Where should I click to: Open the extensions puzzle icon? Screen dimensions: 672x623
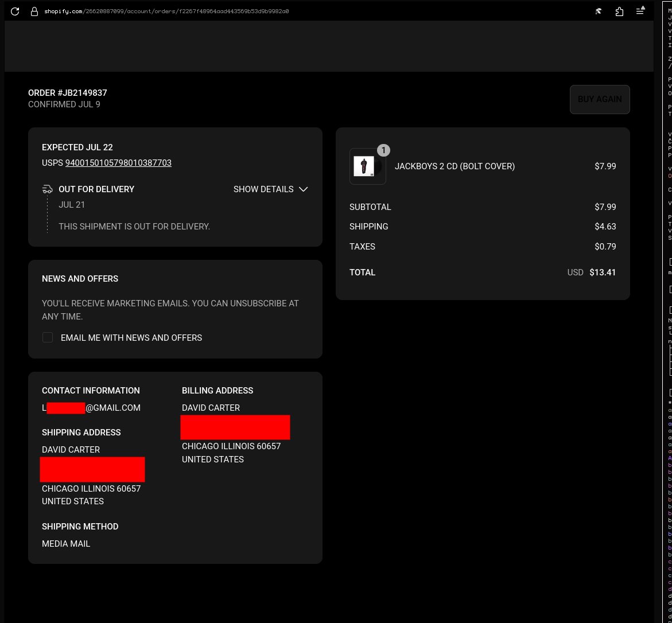pyautogui.click(x=619, y=11)
